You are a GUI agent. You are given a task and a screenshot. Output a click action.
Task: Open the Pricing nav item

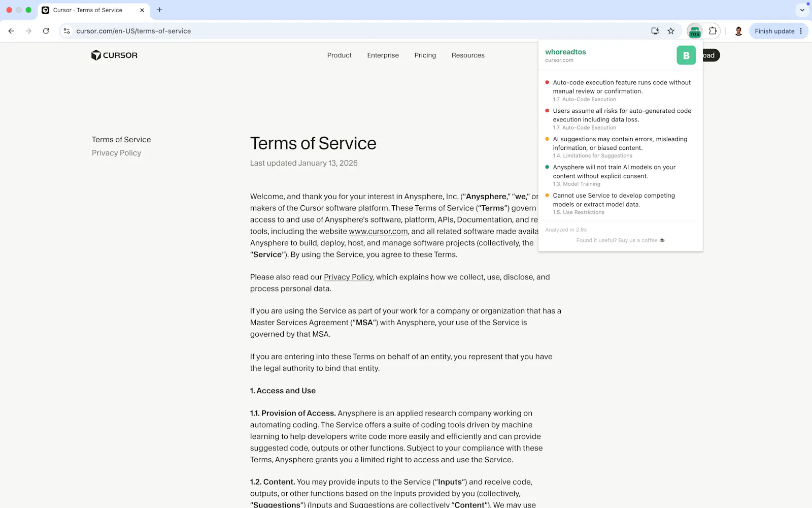pyautogui.click(x=425, y=55)
